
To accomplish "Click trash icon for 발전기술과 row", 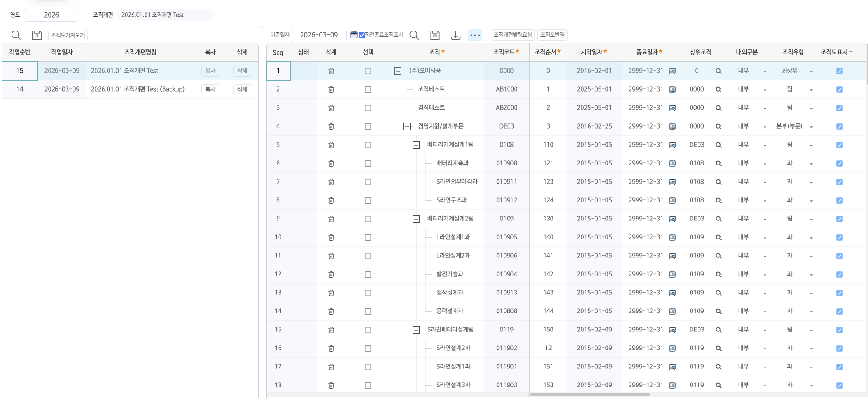I will 331,275.
